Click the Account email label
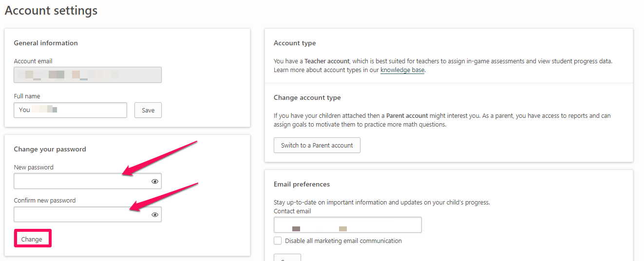Viewport: 644px width, 261px height. (x=33, y=61)
